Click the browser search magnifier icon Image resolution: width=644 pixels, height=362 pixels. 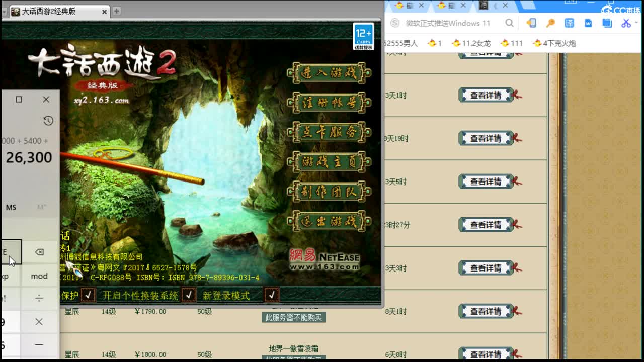click(x=509, y=23)
